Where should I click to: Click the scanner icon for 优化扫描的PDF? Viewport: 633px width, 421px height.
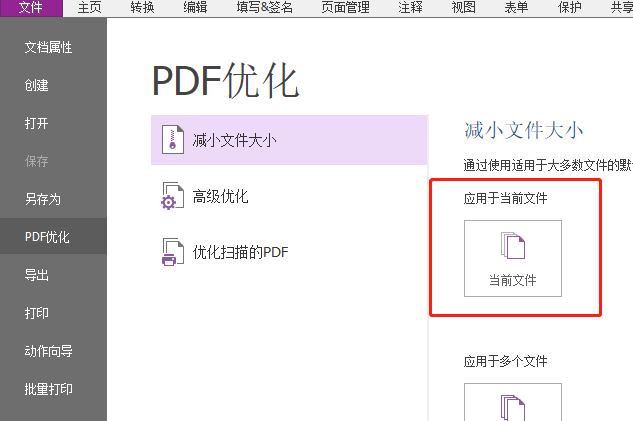(172, 252)
